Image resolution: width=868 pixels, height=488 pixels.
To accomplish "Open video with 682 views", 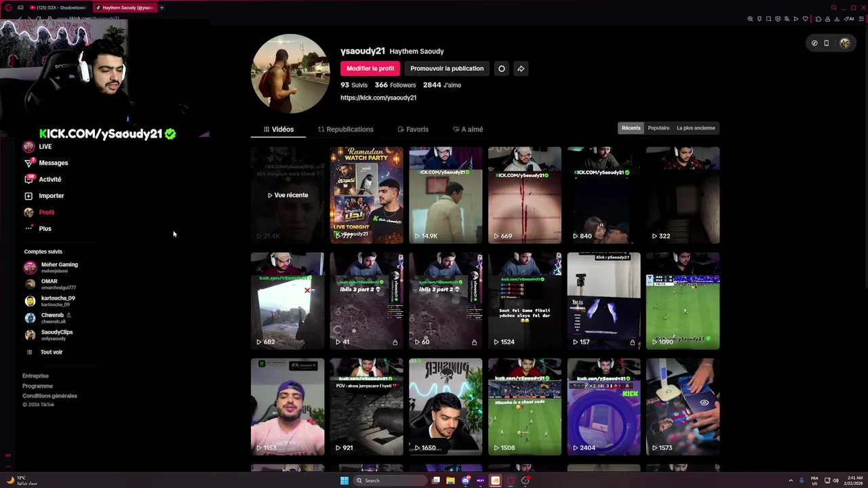I will tap(288, 301).
